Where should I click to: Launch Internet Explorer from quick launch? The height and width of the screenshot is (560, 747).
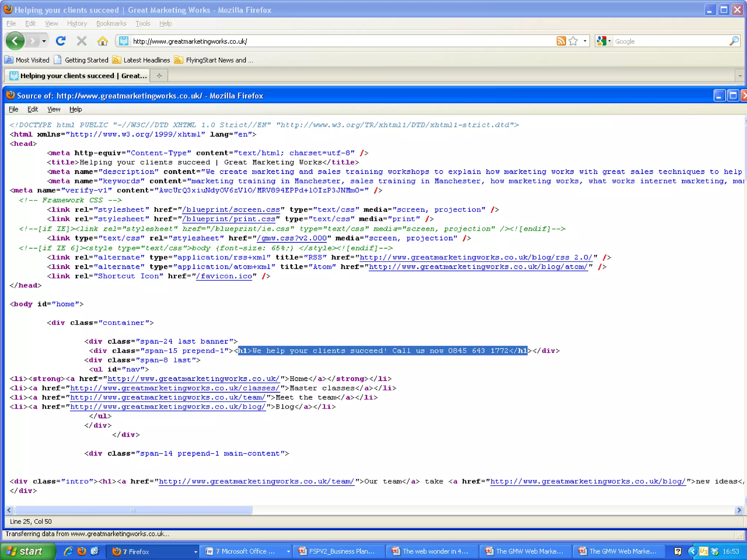(x=68, y=551)
